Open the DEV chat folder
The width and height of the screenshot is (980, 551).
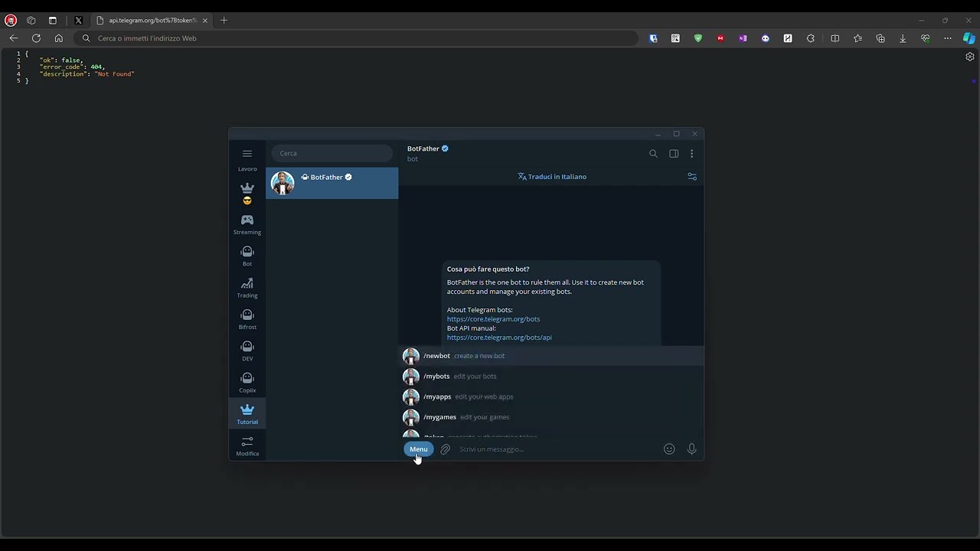[247, 351]
